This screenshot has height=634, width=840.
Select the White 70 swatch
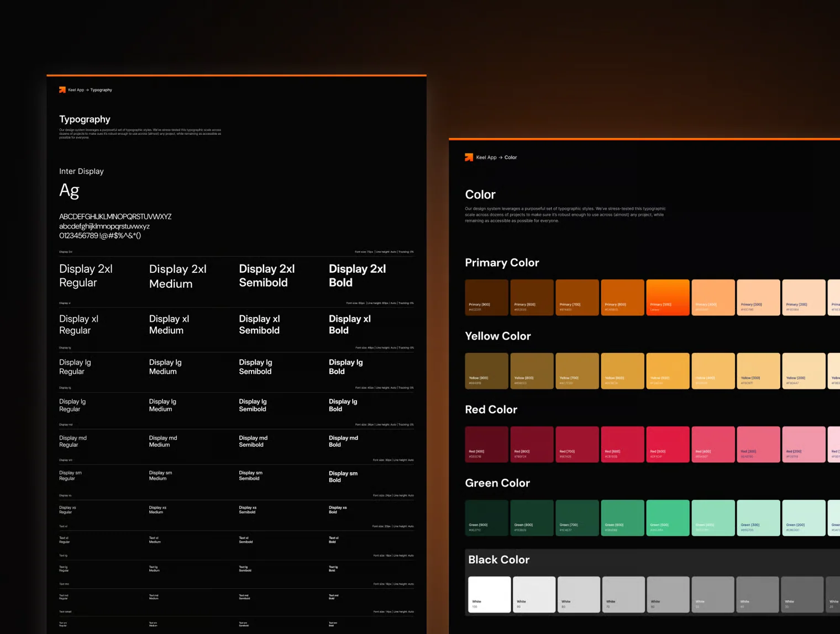[x=624, y=595]
